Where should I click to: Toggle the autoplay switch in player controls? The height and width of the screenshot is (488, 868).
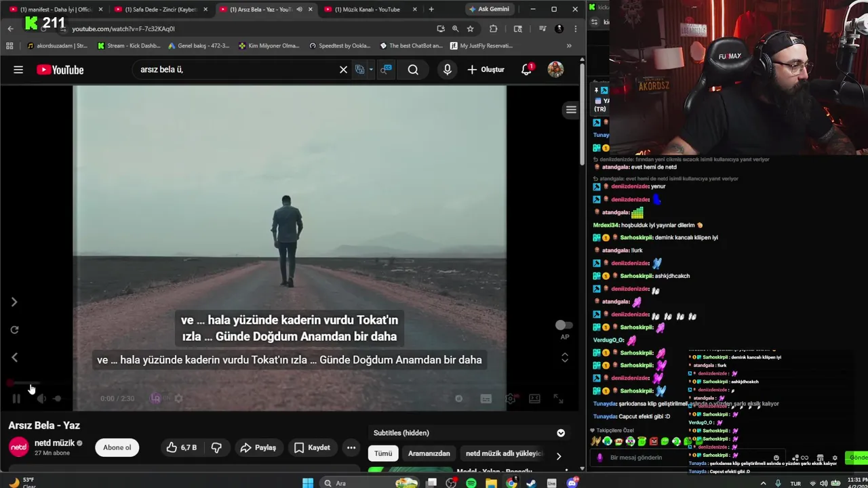pyautogui.click(x=458, y=399)
